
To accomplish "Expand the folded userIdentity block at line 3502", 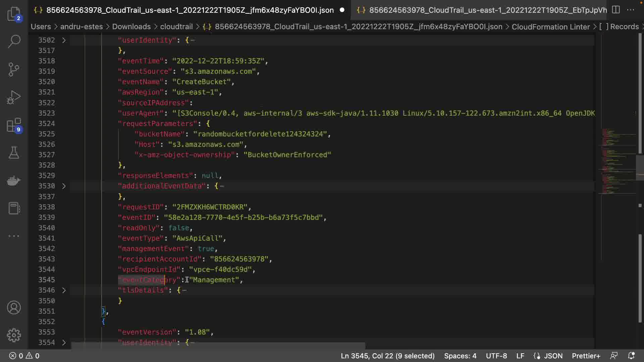I will (64, 40).
